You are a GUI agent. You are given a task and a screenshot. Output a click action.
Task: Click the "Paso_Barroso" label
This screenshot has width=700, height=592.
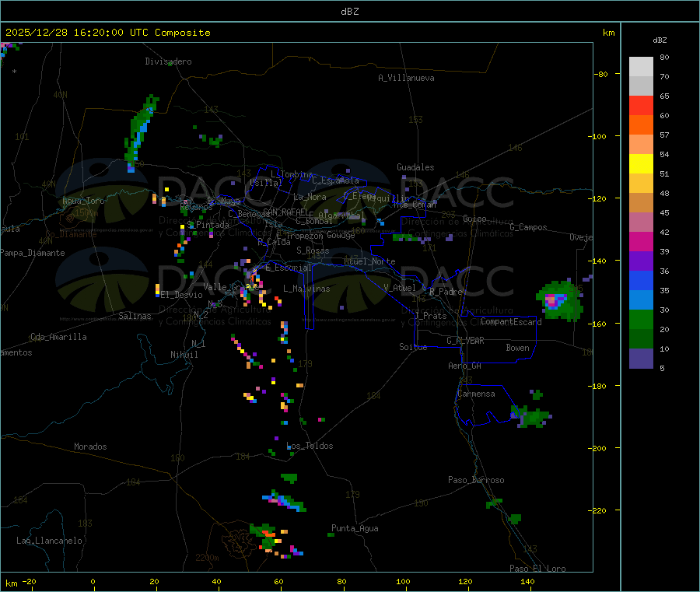tap(476, 480)
